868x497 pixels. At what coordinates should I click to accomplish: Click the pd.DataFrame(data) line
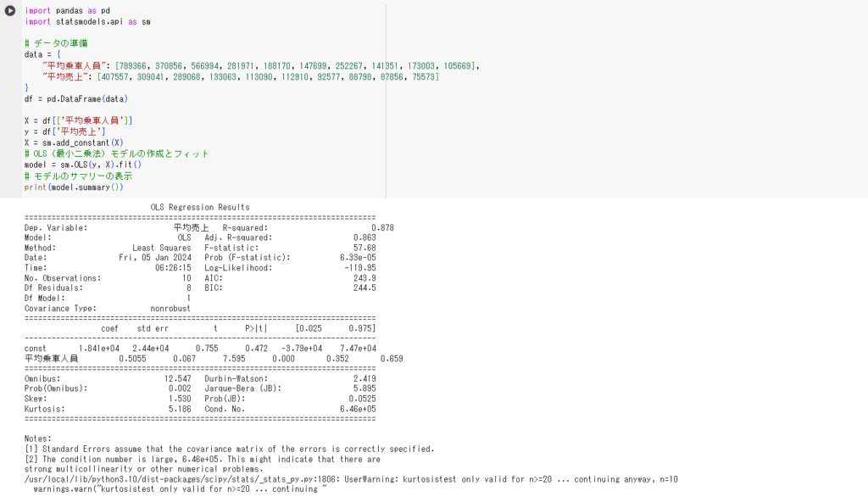[68, 98]
